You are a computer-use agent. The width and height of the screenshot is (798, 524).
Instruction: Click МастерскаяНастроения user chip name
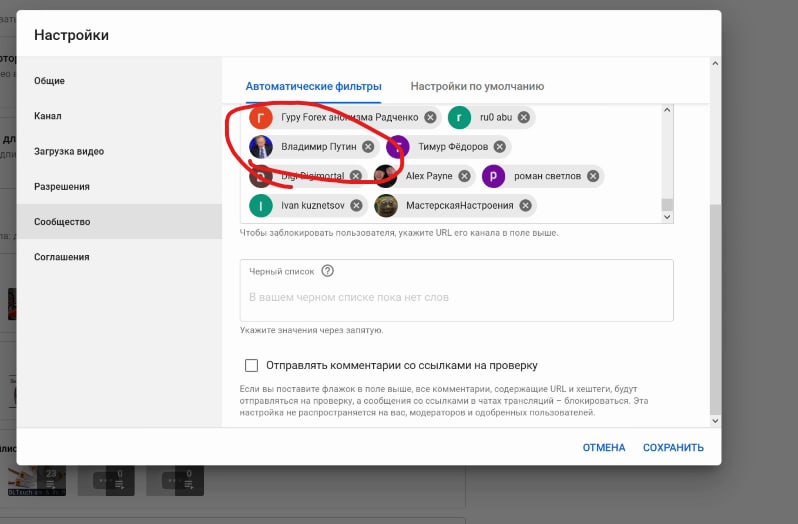[x=460, y=206]
